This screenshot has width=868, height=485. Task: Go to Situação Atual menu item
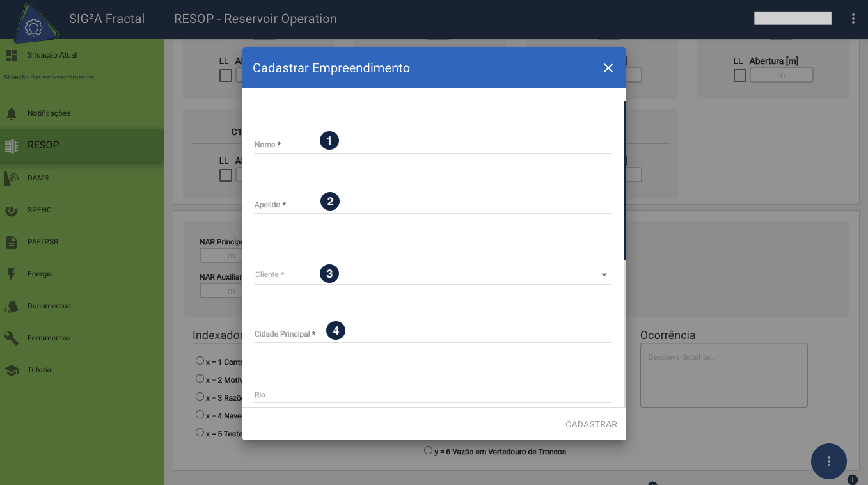pyautogui.click(x=52, y=55)
